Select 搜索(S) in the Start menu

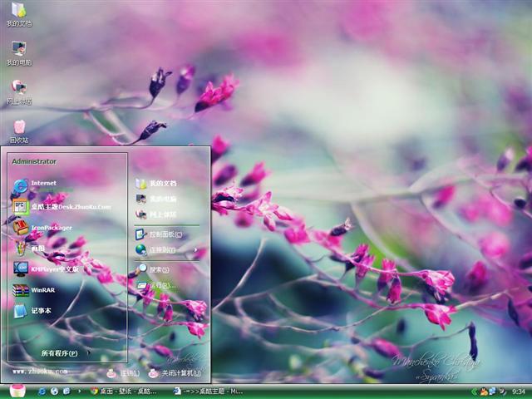[x=160, y=269]
